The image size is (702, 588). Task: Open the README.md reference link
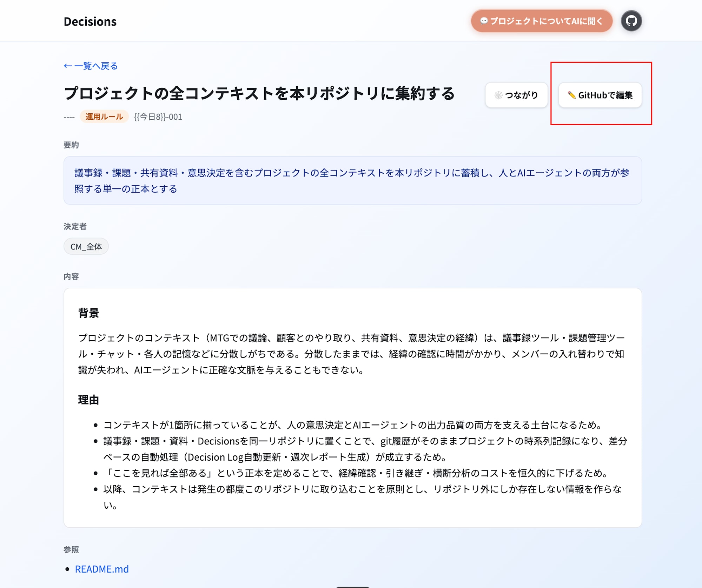[x=102, y=569]
